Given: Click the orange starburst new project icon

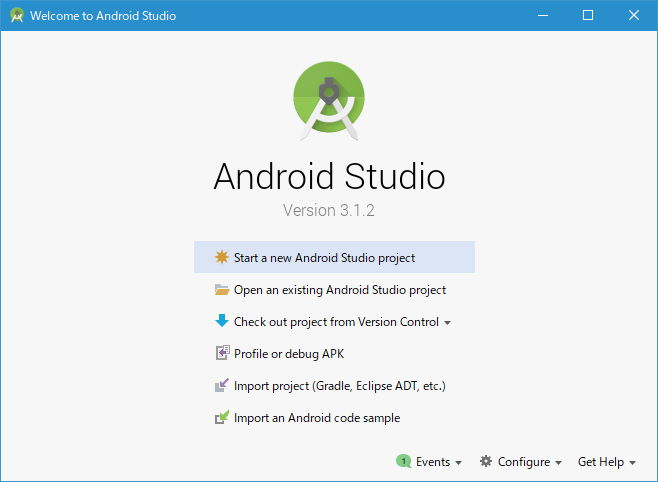Looking at the screenshot, I should (x=222, y=257).
